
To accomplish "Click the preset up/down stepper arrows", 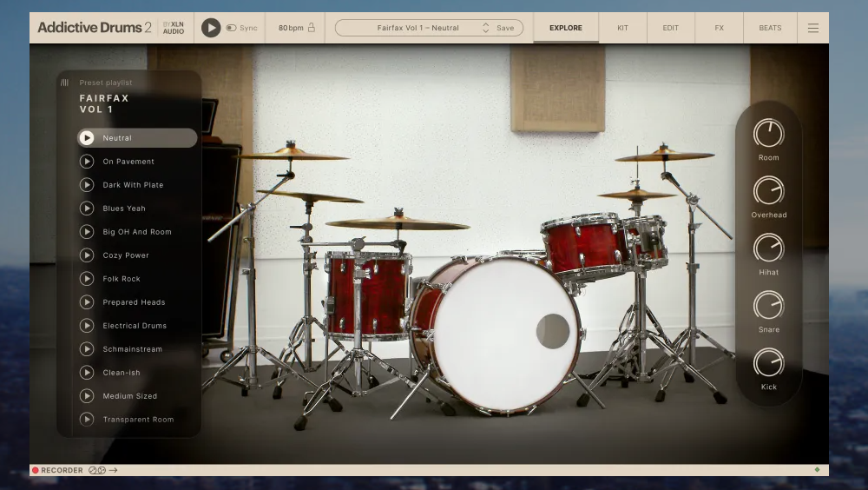I will click(486, 28).
